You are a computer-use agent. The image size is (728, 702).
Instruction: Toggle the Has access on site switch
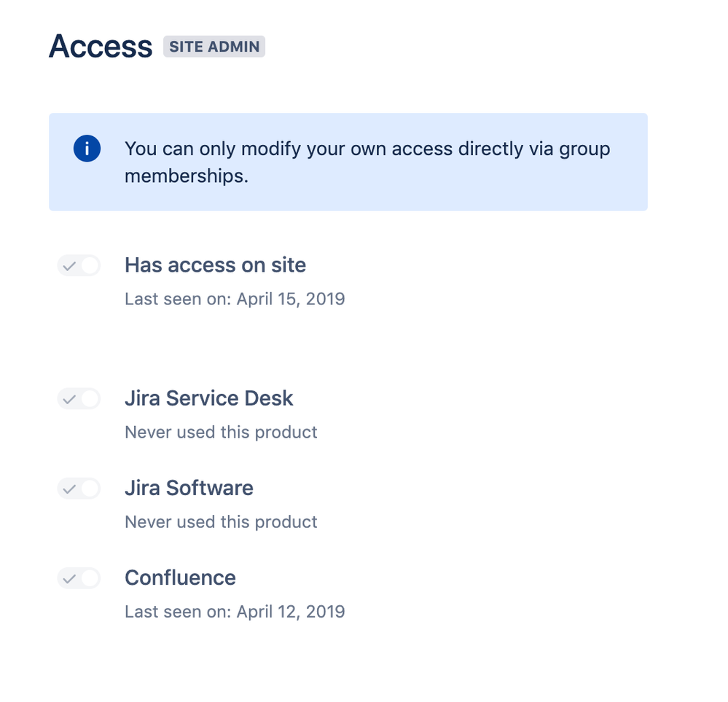[x=79, y=266]
